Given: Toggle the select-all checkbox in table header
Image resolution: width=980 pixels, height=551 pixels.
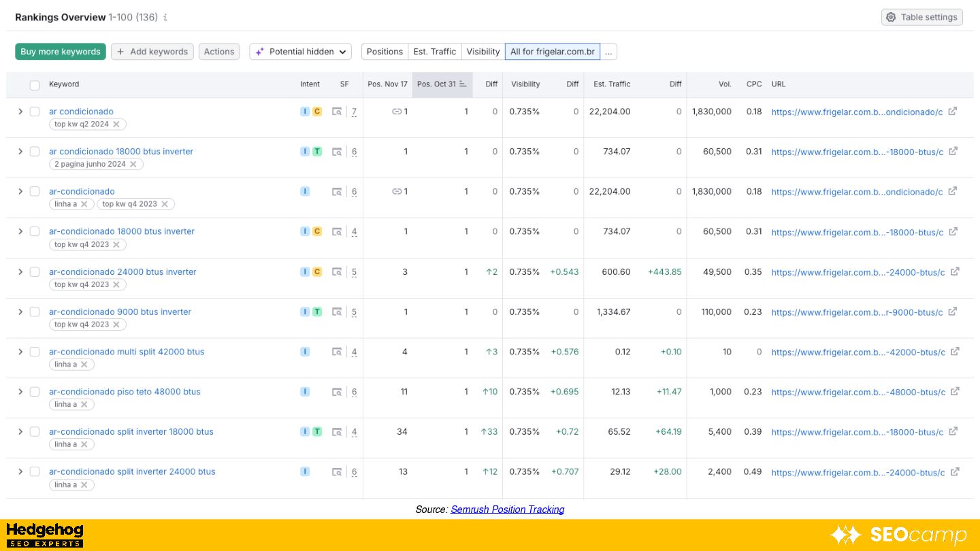Looking at the screenshot, I should coord(35,85).
